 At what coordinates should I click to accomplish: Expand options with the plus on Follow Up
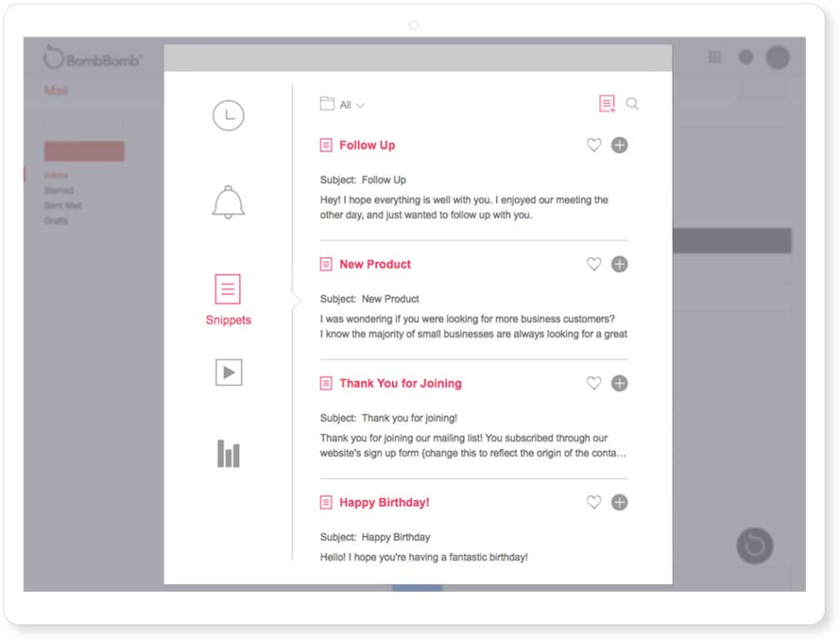(x=619, y=145)
